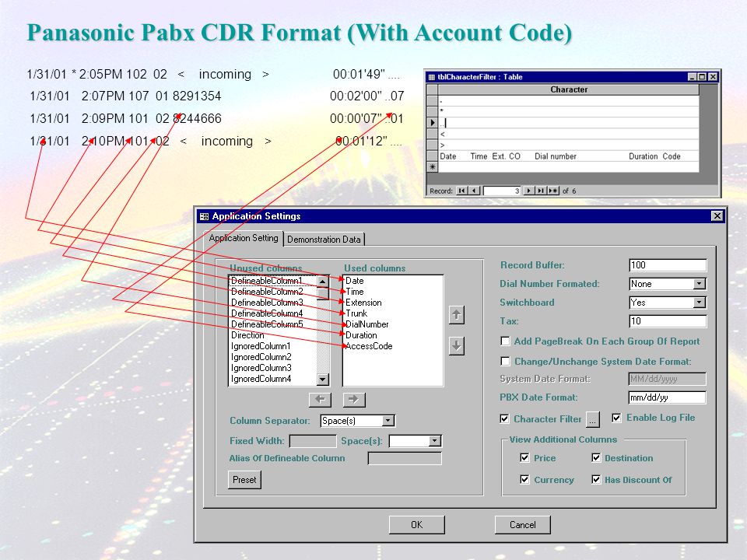Screen dimensions: 747x560
Task: Click the Record Buffer field
Action: 668,265
